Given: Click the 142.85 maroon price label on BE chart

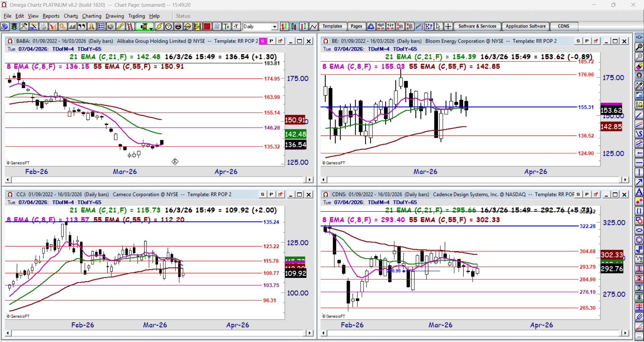Looking at the screenshot, I should [611, 127].
